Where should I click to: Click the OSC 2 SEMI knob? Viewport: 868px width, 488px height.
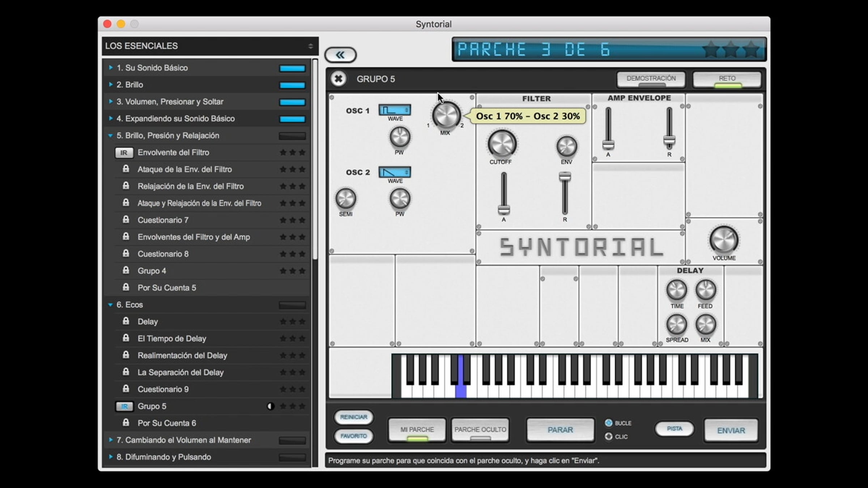click(345, 199)
